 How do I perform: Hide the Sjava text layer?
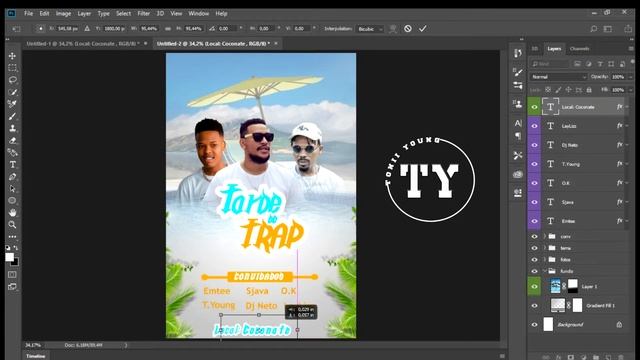click(534, 202)
